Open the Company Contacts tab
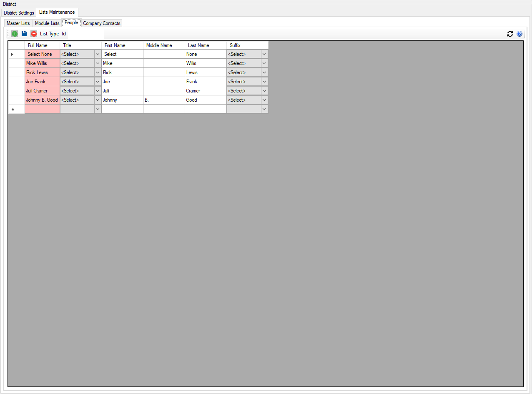 point(102,23)
